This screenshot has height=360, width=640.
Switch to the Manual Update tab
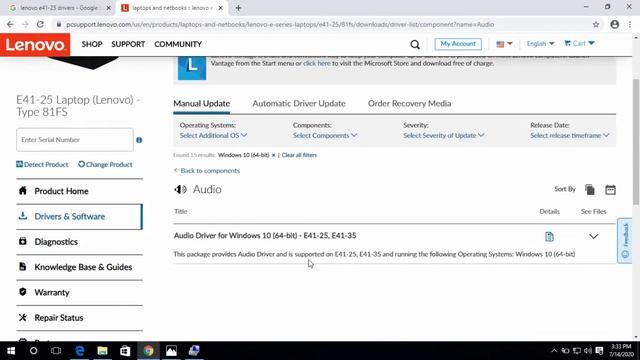point(202,104)
